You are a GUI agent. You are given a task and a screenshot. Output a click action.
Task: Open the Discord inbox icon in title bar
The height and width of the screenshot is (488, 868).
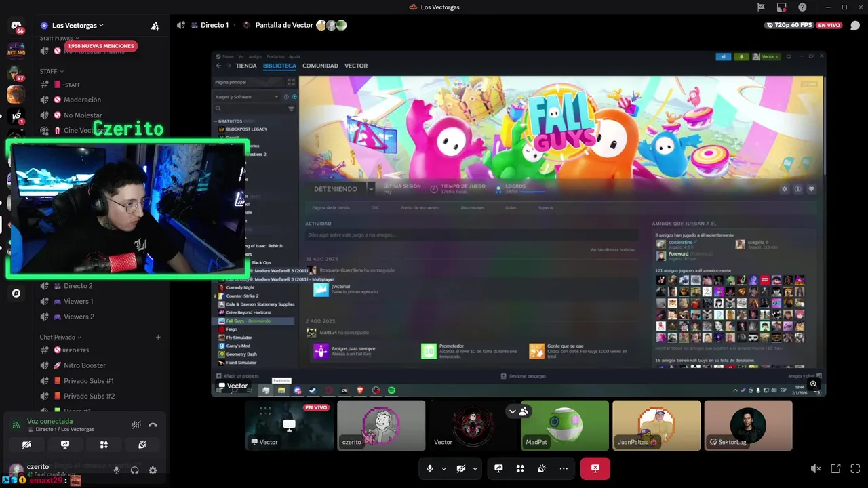click(782, 7)
